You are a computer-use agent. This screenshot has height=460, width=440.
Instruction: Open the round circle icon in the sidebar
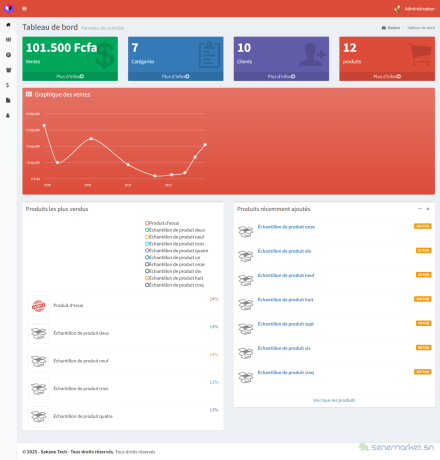pyautogui.click(x=8, y=55)
